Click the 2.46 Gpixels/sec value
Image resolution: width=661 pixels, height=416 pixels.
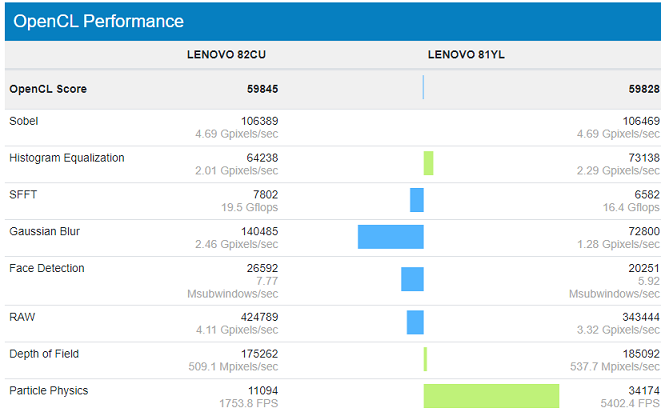236,244
